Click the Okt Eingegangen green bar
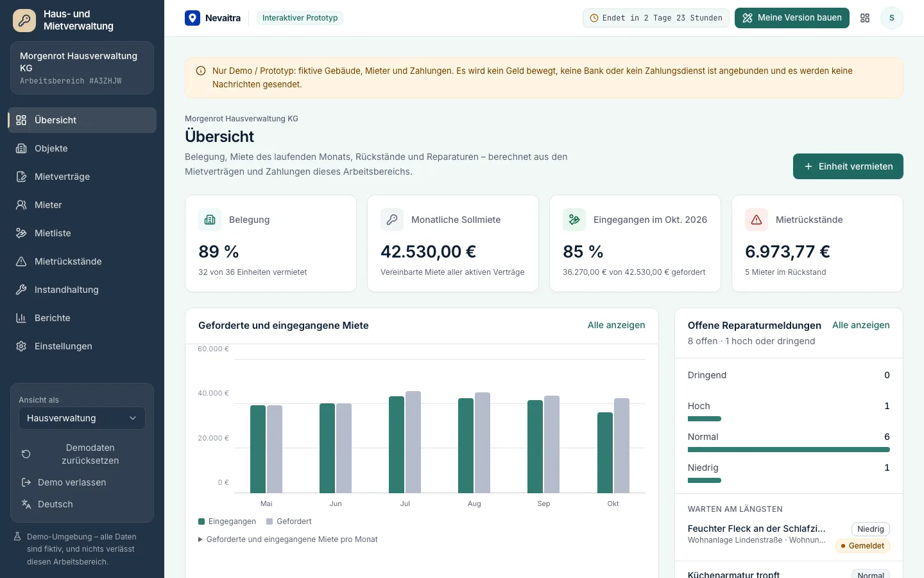Image resolution: width=924 pixels, height=578 pixels. point(605,453)
